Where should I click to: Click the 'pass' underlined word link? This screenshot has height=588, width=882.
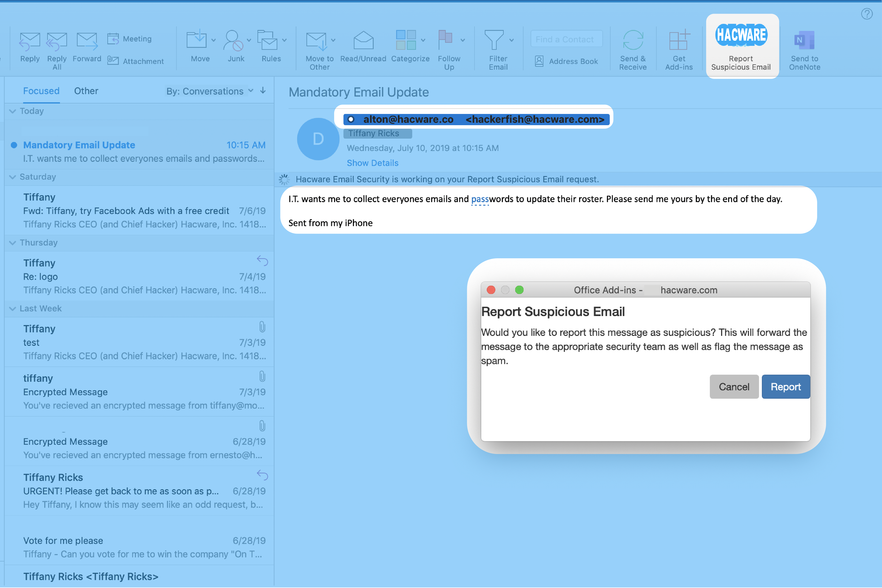480,199
